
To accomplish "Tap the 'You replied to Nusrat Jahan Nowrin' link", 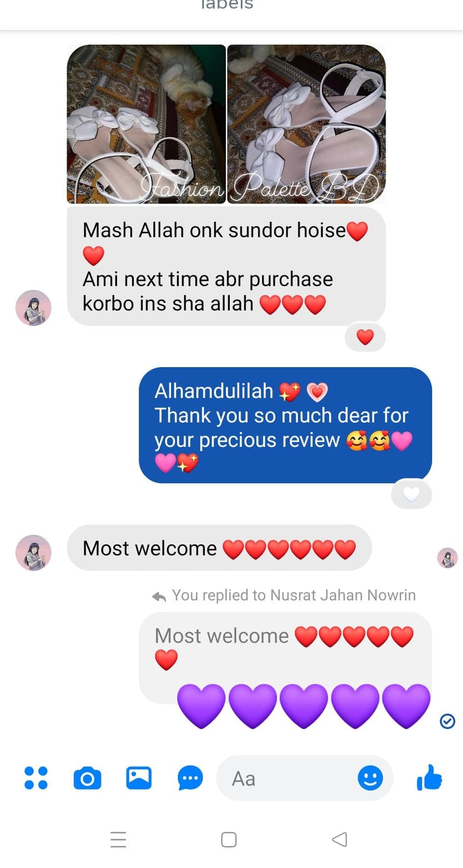I will point(284,595).
